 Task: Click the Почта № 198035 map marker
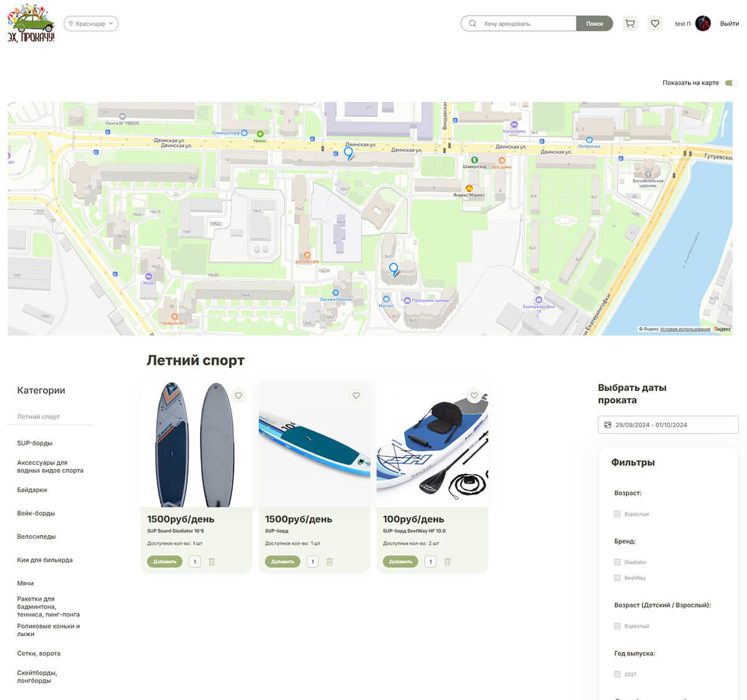123,116
